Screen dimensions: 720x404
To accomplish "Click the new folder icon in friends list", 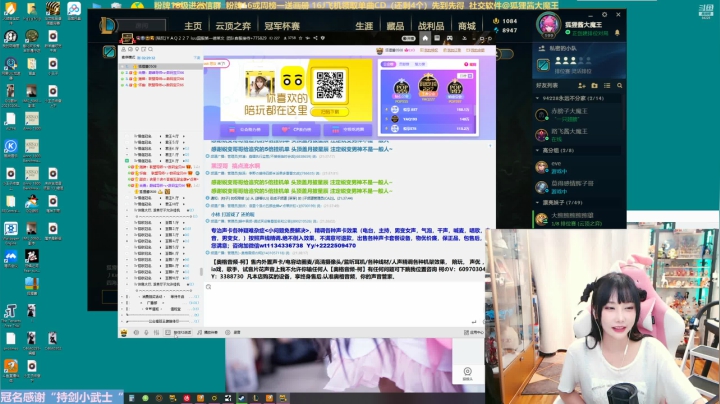I will click(x=594, y=85).
